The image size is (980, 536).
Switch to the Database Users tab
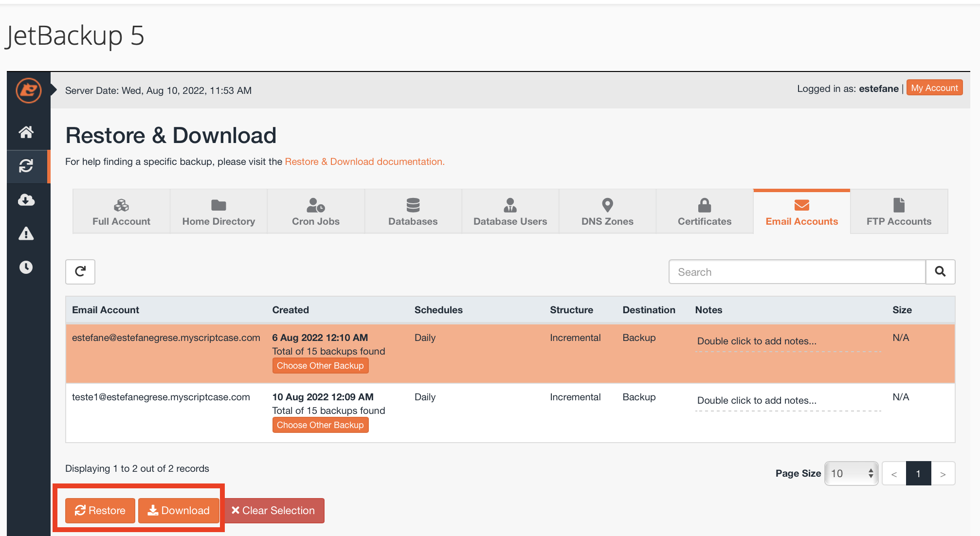pyautogui.click(x=510, y=212)
